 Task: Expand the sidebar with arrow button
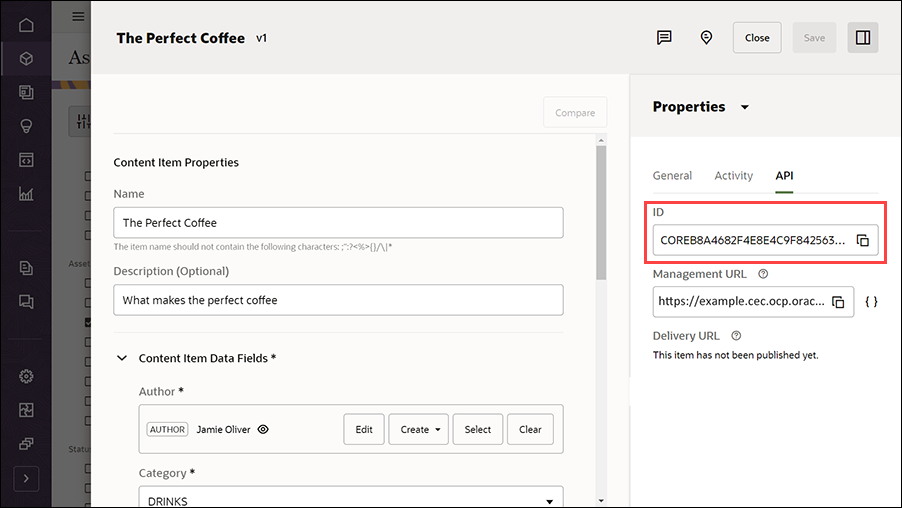pyautogui.click(x=26, y=479)
